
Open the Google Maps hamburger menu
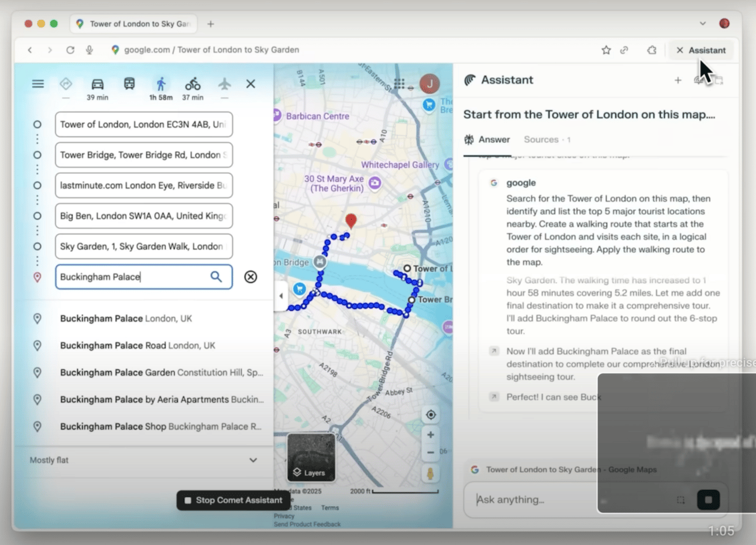coord(38,84)
